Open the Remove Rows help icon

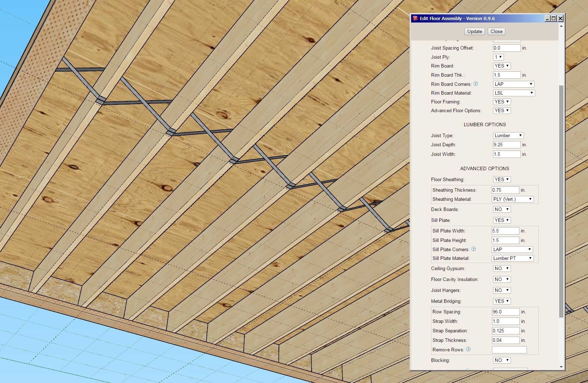tap(468, 349)
